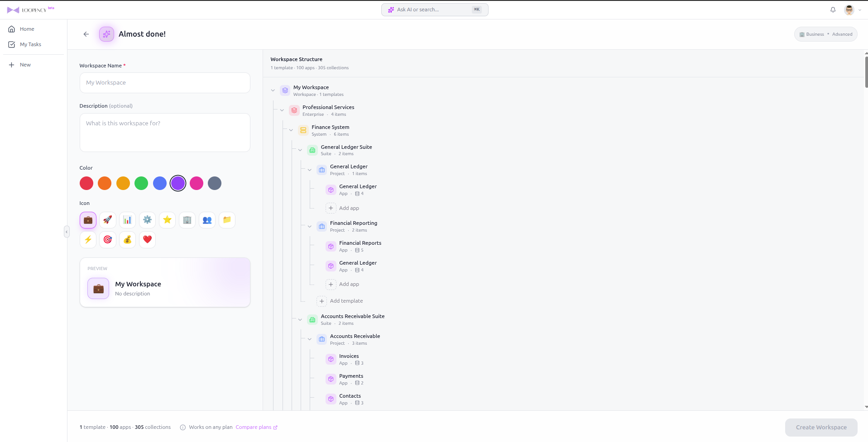Open the profile avatar menu
Image resolution: width=868 pixels, height=442 pixels.
tap(849, 10)
